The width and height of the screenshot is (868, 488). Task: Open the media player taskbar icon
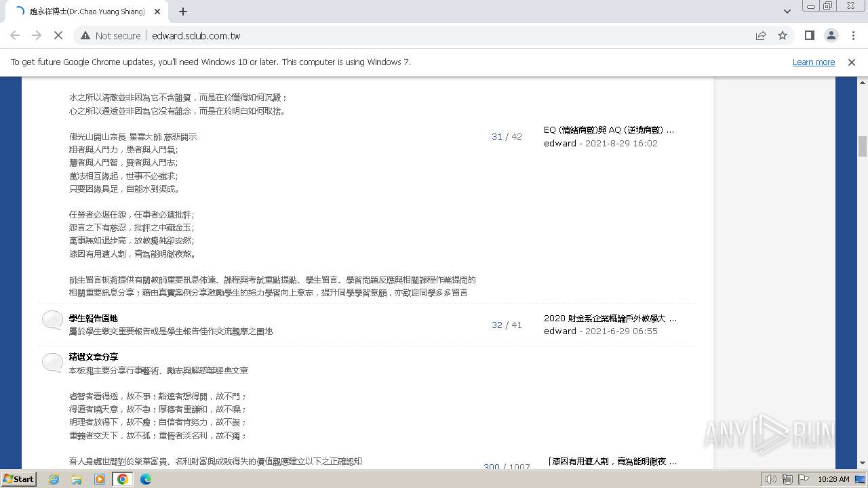point(100,479)
